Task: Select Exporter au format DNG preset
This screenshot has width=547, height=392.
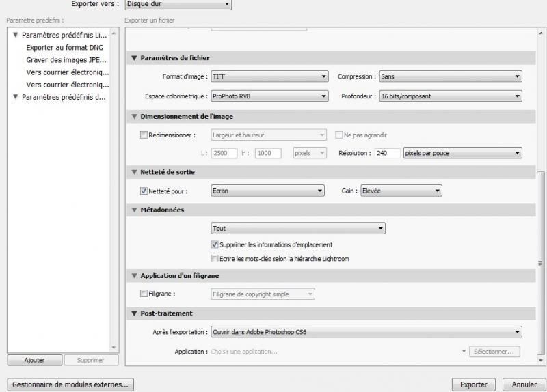Action: 64,47
